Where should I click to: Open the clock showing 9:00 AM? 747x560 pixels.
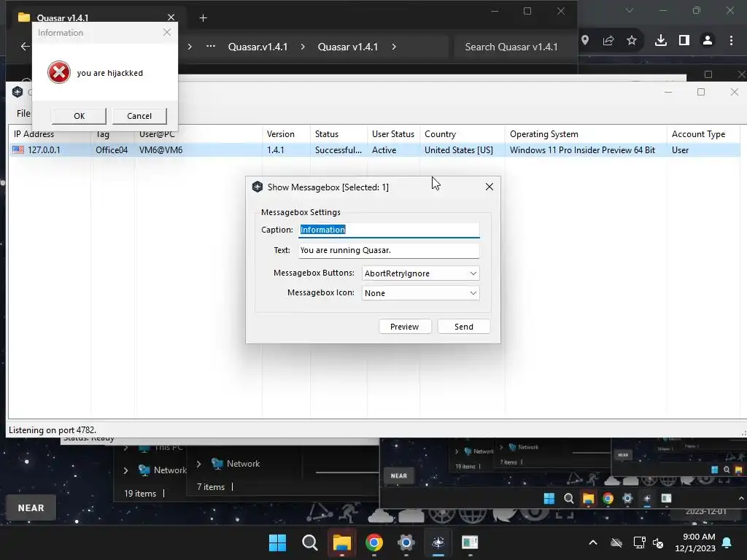click(695, 542)
